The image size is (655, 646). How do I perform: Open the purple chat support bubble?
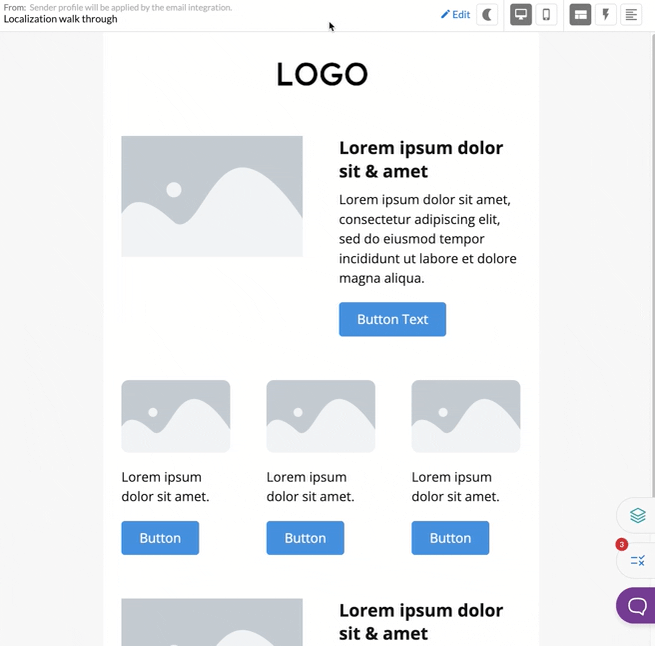(x=637, y=605)
